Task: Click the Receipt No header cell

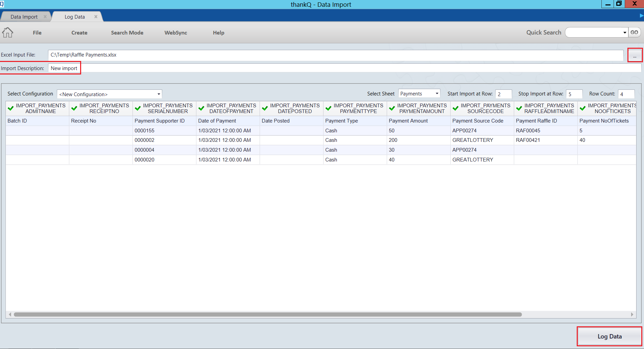Action: [x=101, y=121]
